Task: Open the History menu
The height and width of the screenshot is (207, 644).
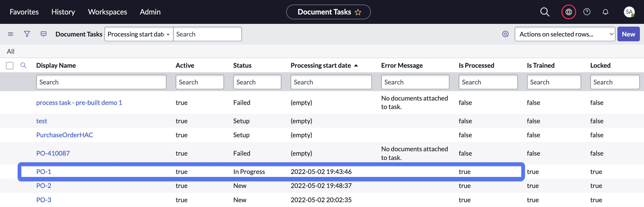Action: click(63, 12)
